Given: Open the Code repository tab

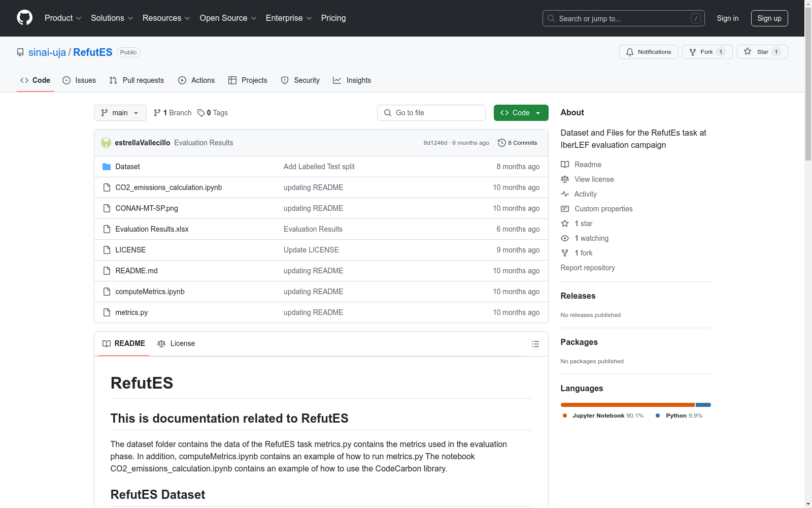Looking at the screenshot, I should point(36,80).
